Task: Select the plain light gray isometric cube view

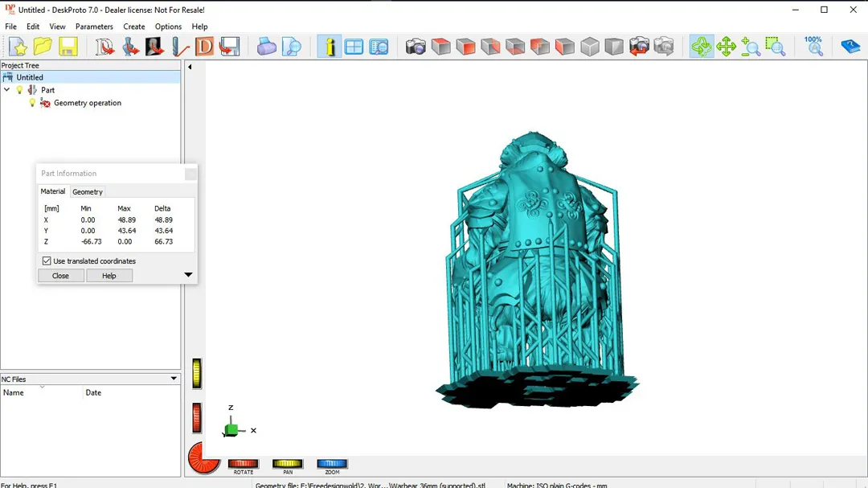Action: (590, 47)
